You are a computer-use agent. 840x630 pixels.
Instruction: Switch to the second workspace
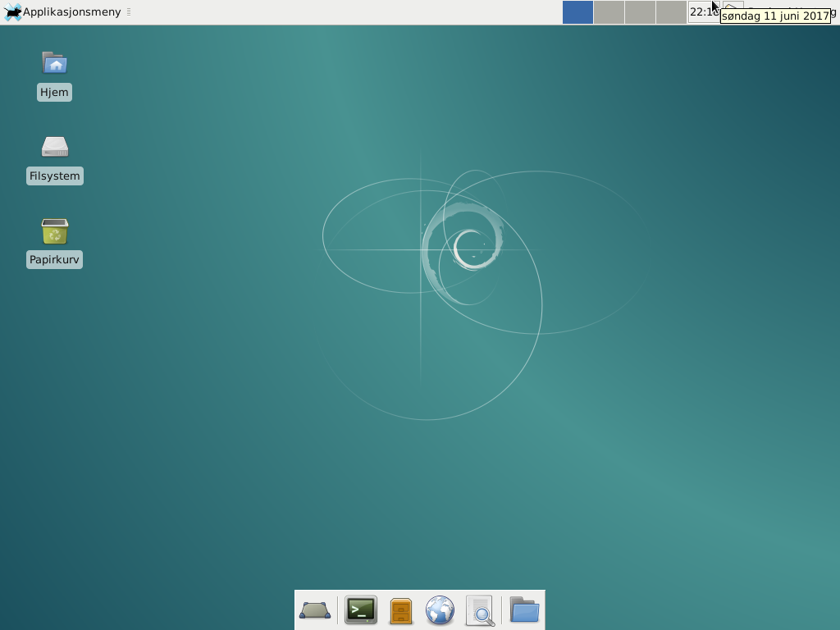[609, 12]
